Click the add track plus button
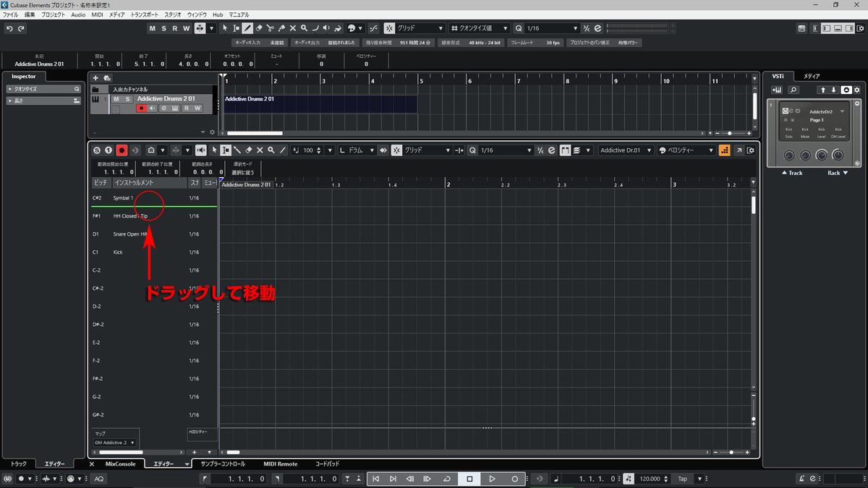The height and width of the screenshot is (488, 868). [95, 77]
